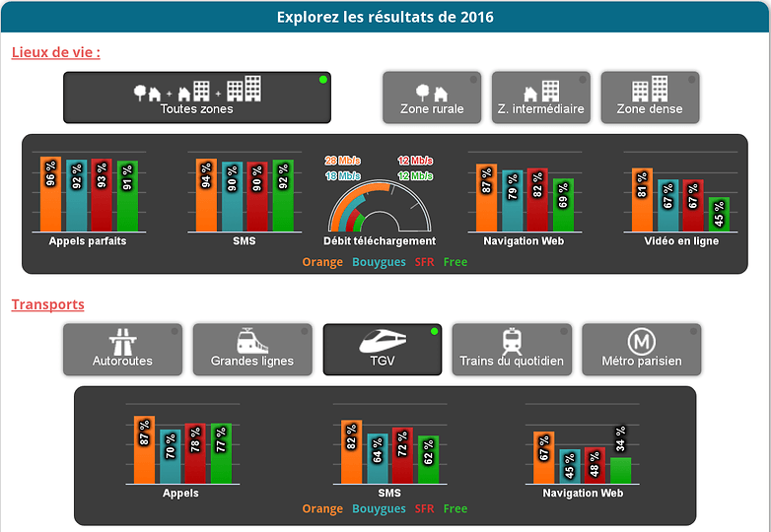Click the red 72 % bar in TGV SMS
The width and height of the screenshot is (771, 532).
(402, 455)
